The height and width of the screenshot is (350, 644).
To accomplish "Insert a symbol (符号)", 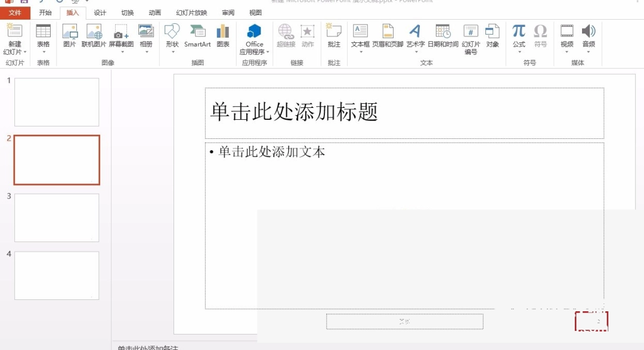I will [540, 31].
